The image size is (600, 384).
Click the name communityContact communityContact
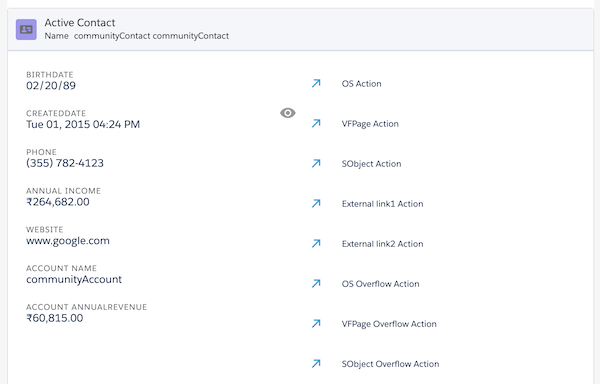(151, 36)
